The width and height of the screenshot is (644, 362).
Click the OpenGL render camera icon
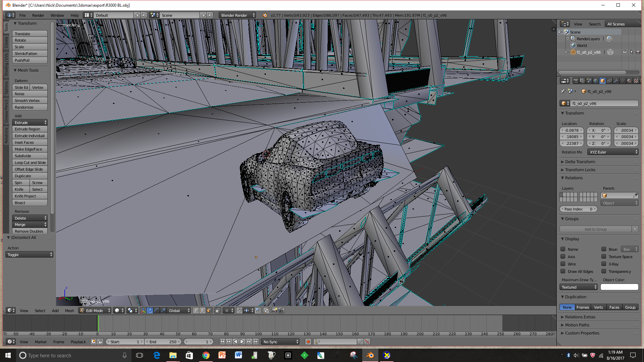pyautogui.click(x=274, y=311)
